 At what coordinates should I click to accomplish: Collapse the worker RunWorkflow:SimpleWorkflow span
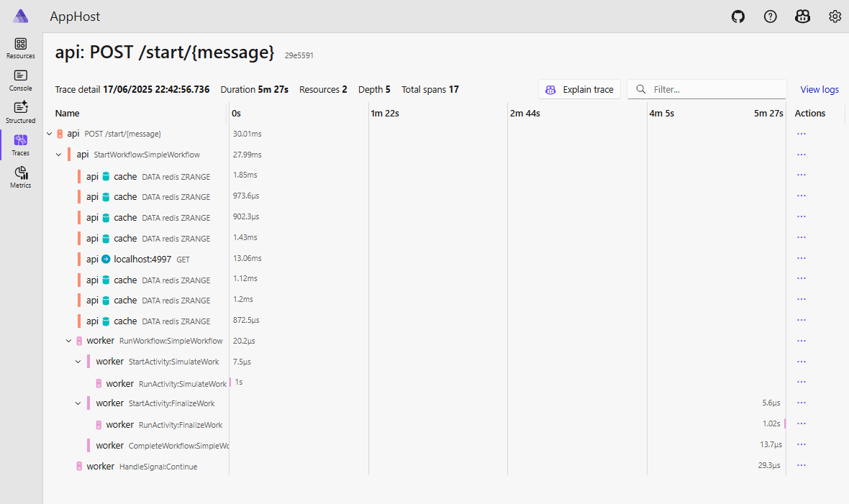coord(69,341)
